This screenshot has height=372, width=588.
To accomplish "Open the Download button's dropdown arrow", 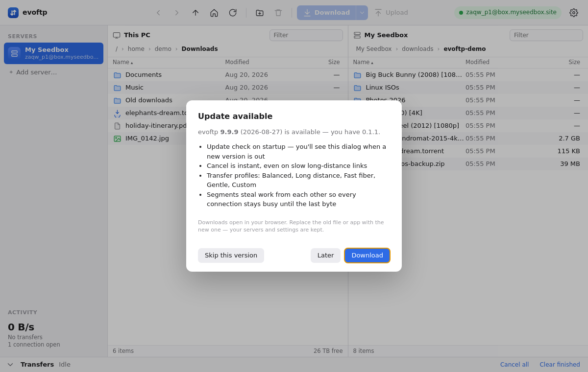I will (x=362, y=13).
